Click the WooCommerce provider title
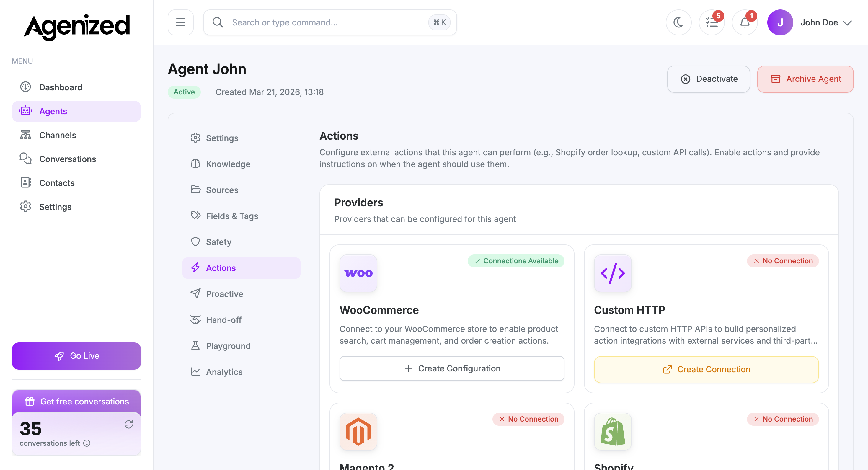This screenshot has height=470, width=868. tap(379, 310)
